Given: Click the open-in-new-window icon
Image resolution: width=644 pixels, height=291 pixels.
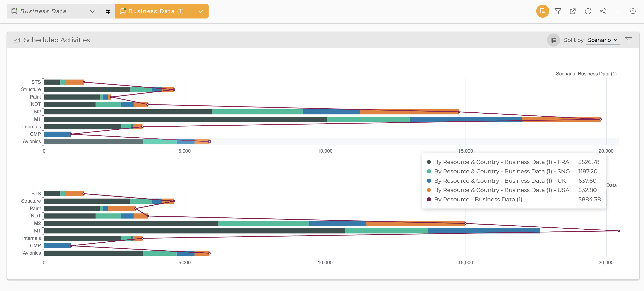Looking at the screenshot, I should (572, 11).
